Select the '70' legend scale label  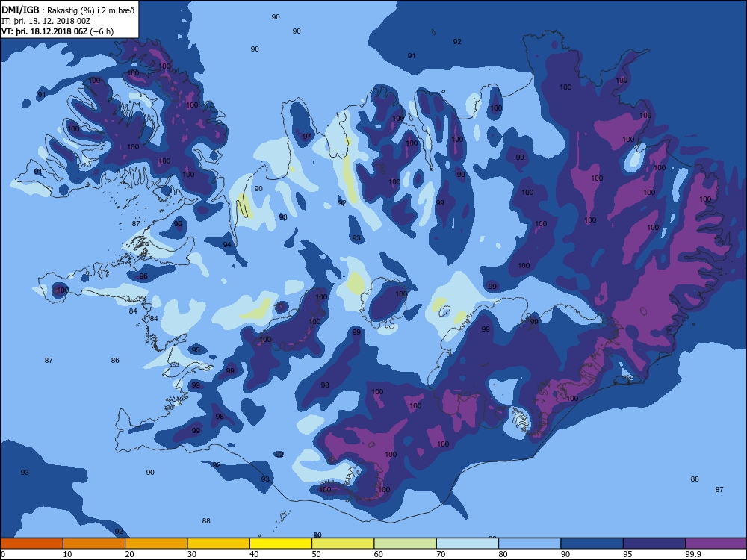(x=441, y=554)
